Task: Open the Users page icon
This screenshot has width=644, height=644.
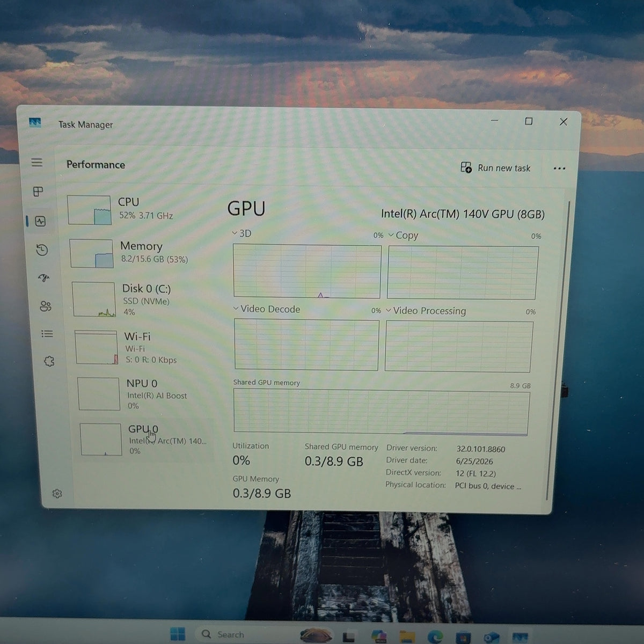Action: 46,306
